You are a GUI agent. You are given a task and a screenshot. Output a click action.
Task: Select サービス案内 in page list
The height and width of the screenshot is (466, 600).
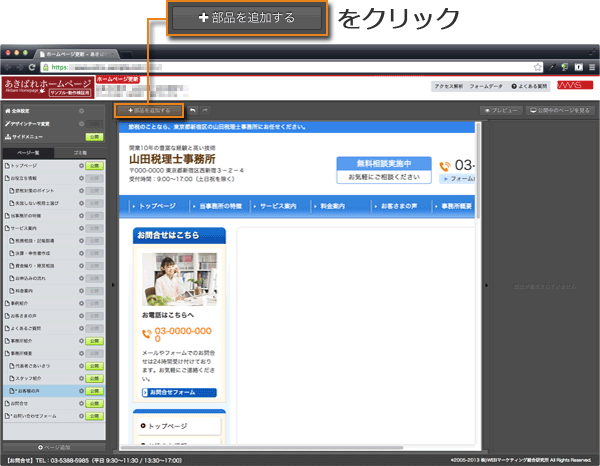(x=21, y=228)
